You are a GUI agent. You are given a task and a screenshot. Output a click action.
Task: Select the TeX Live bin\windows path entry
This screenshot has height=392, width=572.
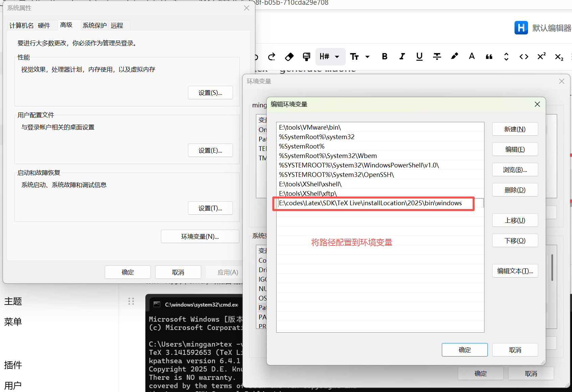pos(370,203)
